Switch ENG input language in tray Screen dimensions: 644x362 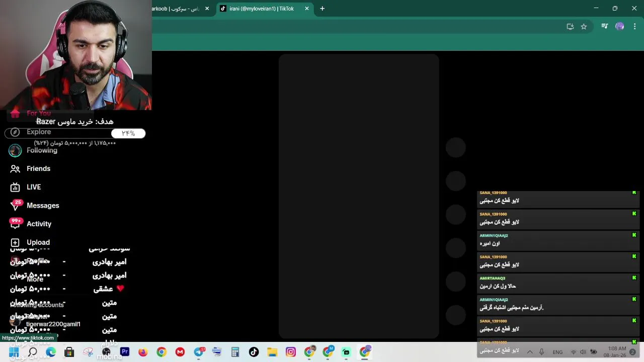click(557, 352)
